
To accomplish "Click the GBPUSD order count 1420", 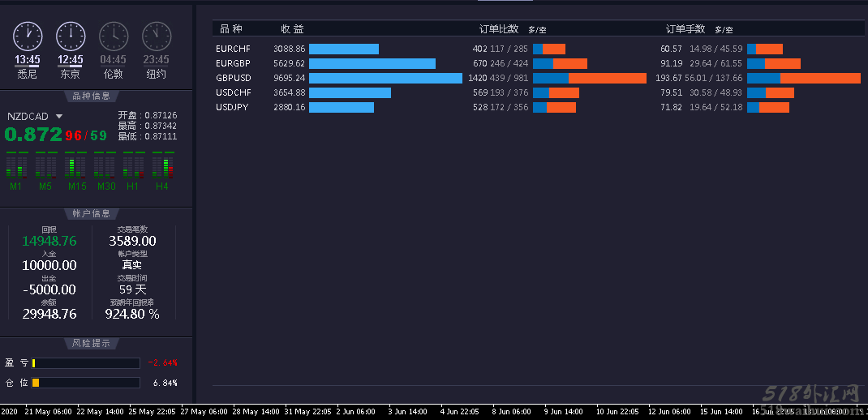I will pyautogui.click(x=478, y=78).
